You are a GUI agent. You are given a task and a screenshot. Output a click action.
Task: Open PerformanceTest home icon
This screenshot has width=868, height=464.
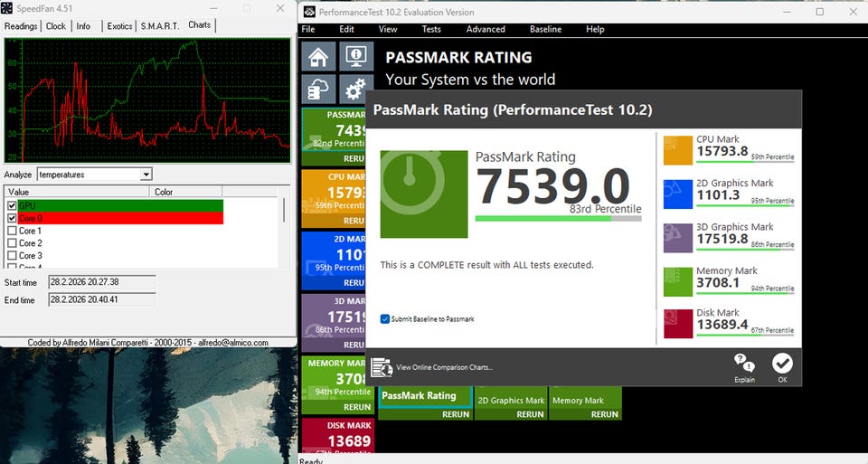tap(318, 56)
